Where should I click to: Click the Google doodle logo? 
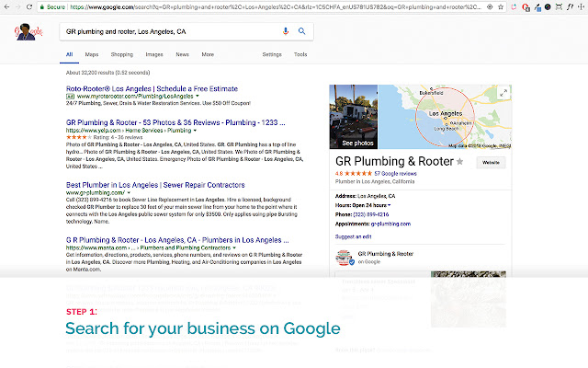tap(28, 31)
